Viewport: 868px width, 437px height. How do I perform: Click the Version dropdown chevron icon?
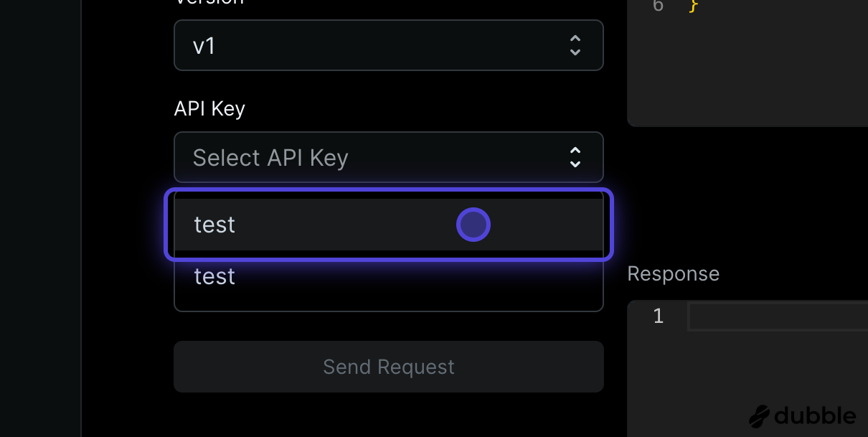(575, 44)
